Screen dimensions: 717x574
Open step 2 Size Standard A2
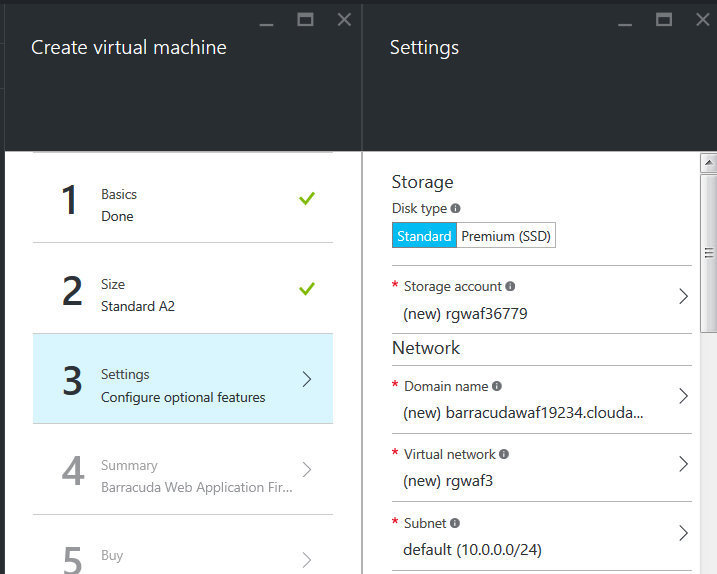[x=183, y=288]
